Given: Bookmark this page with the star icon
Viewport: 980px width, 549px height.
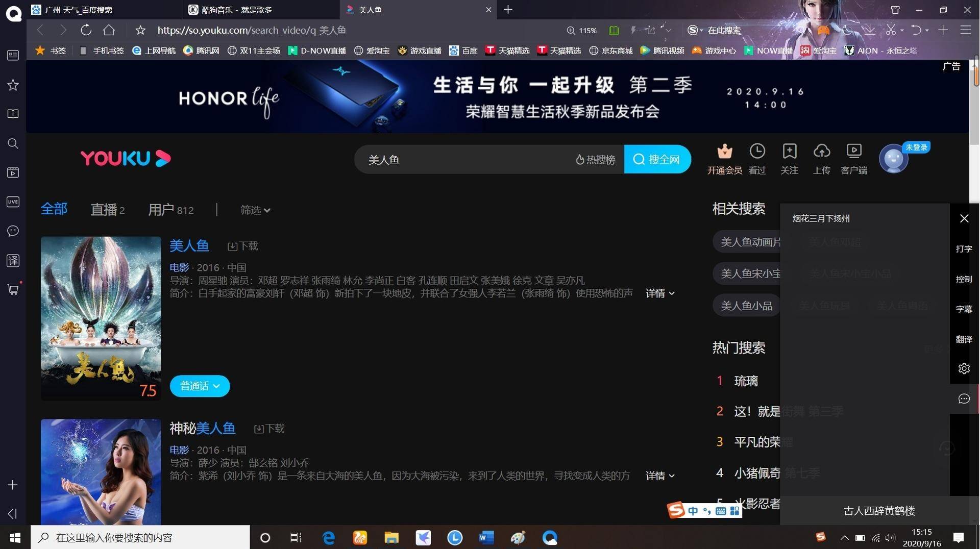Looking at the screenshot, I should coord(140,31).
